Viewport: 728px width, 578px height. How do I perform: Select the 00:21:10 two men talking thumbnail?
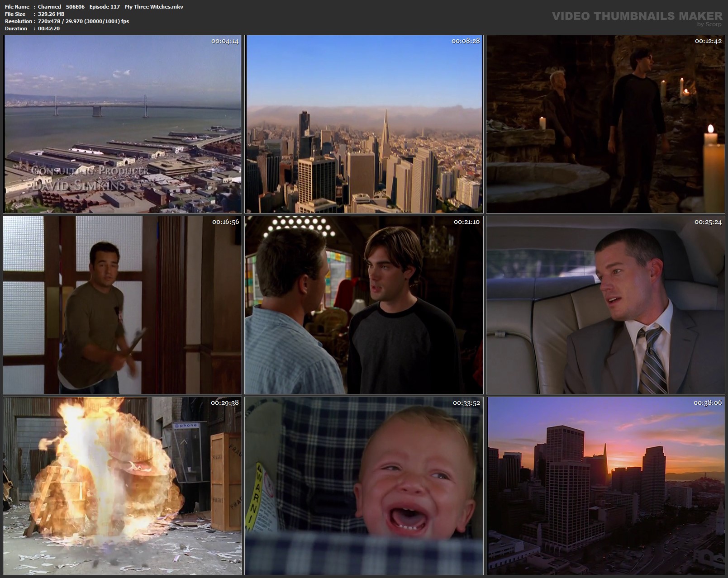click(364, 305)
